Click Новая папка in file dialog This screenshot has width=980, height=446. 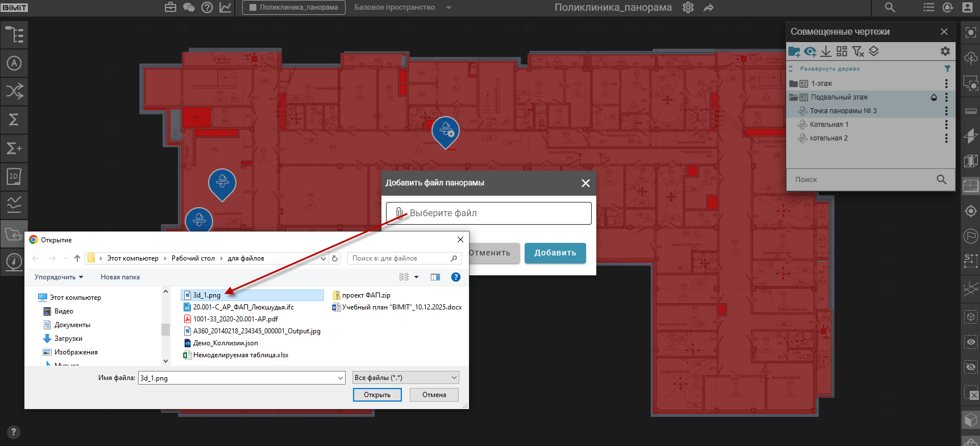pyautogui.click(x=120, y=277)
